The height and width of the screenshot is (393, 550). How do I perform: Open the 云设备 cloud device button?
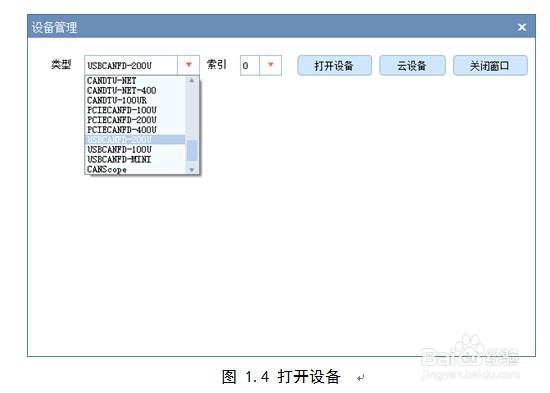click(x=412, y=65)
